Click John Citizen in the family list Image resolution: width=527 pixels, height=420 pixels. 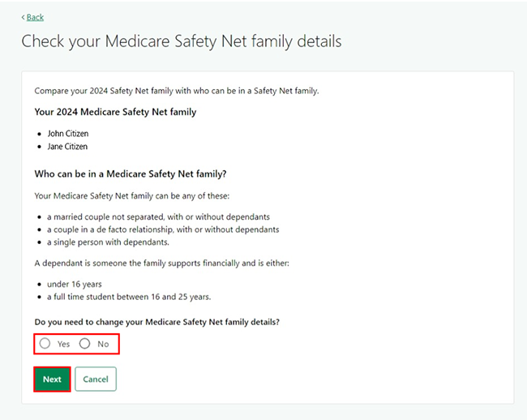pos(67,133)
